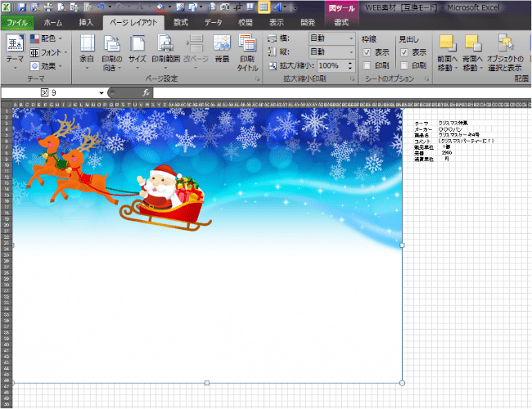Click the Scale 100% input field
Screen dimensions: 532x409
[x=331, y=65]
